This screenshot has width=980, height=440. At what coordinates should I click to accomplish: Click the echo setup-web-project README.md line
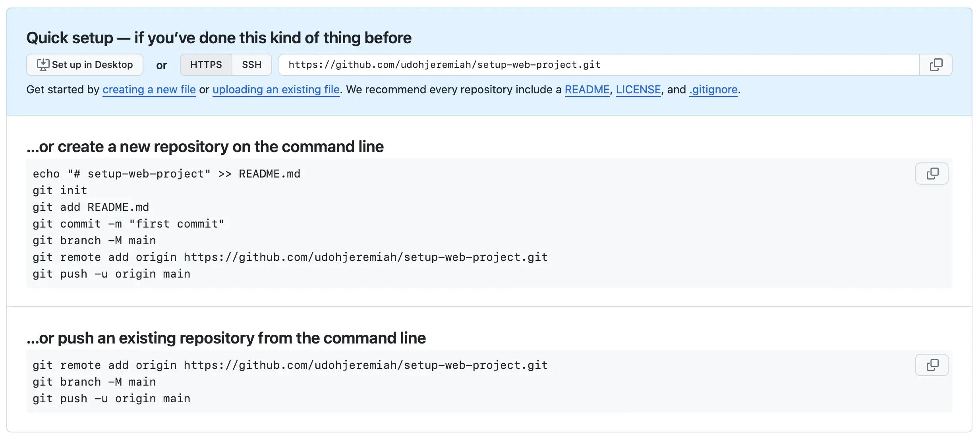pos(166,174)
